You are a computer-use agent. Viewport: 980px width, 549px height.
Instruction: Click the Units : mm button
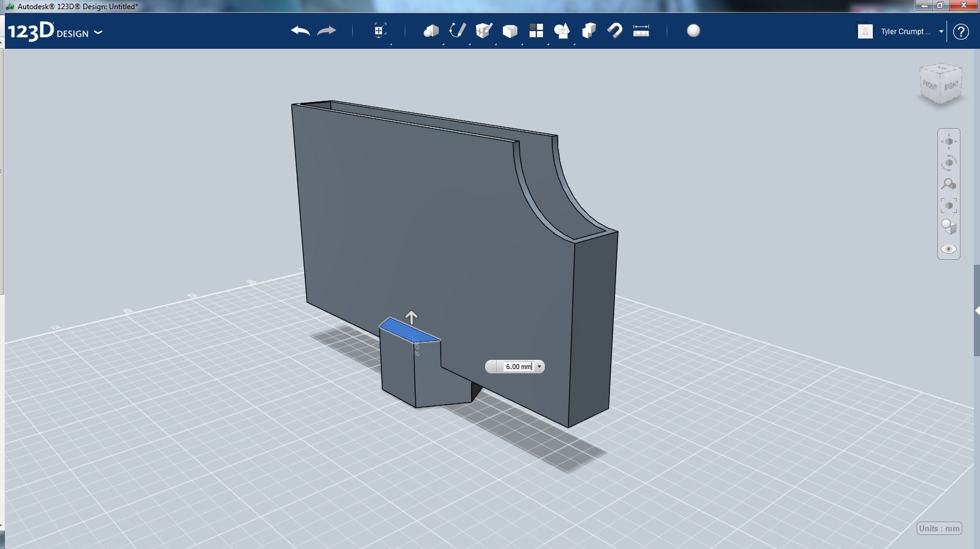tap(939, 528)
